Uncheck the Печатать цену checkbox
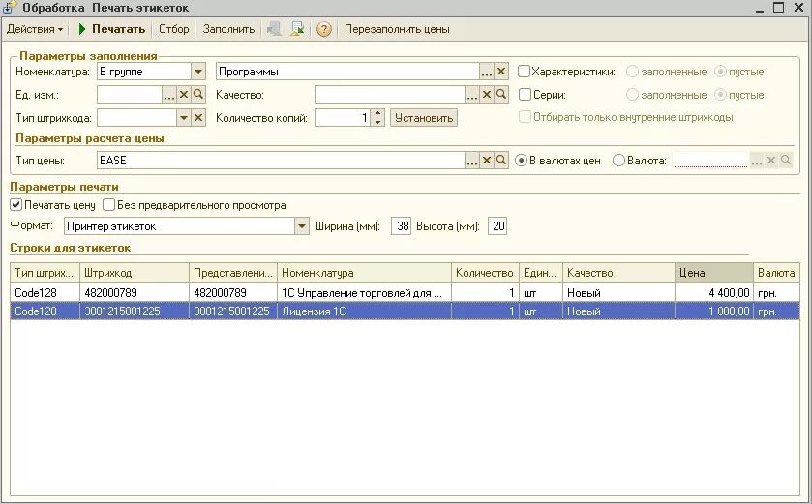This screenshot has width=812, height=504. pyautogui.click(x=16, y=205)
